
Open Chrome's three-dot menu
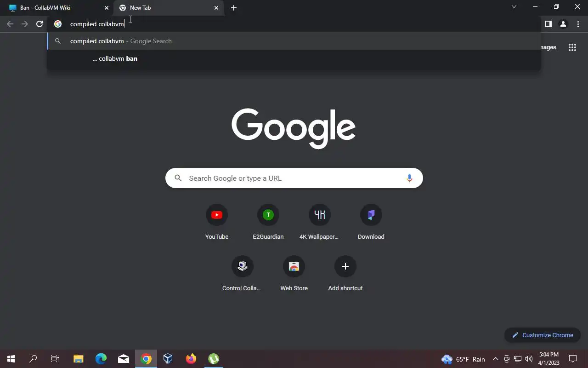pos(578,24)
